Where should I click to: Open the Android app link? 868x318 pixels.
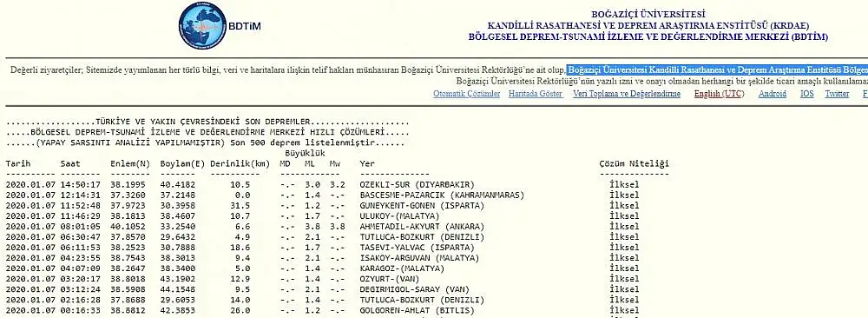point(773,94)
